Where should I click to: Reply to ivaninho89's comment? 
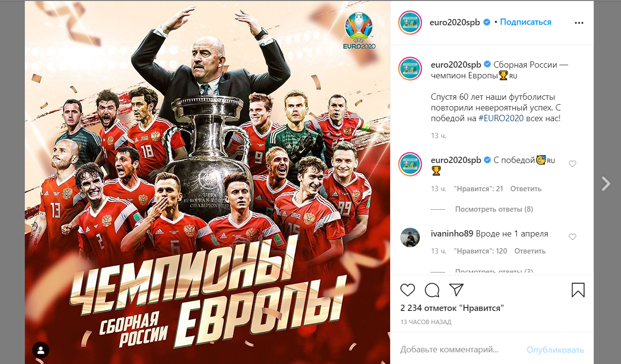530,251
